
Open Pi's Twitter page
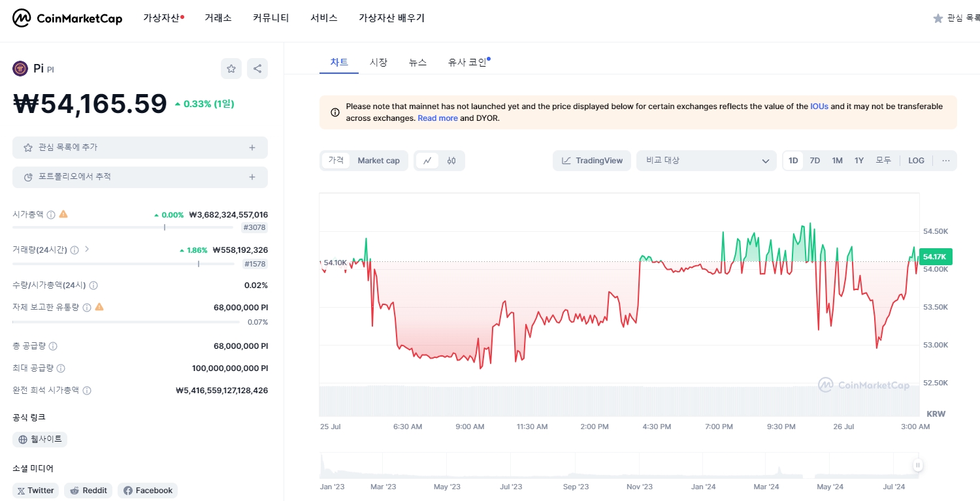click(35, 490)
